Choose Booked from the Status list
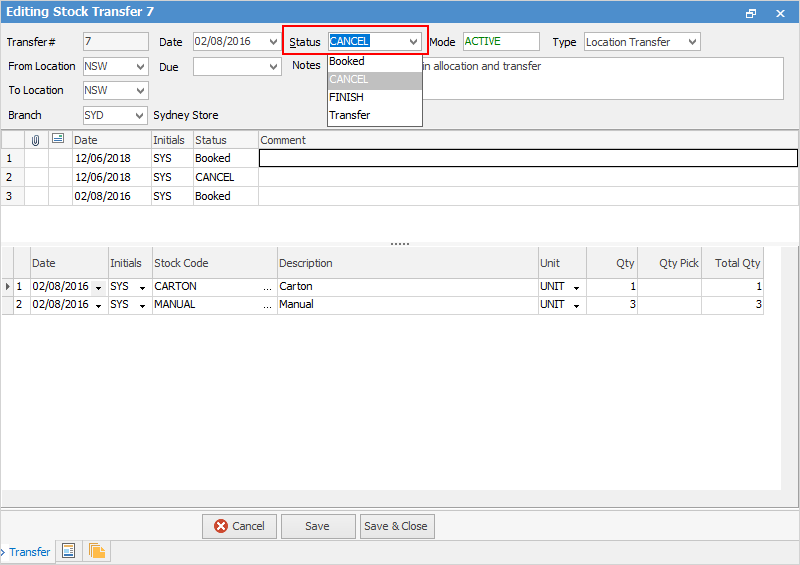This screenshot has height=565, width=800. click(347, 61)
